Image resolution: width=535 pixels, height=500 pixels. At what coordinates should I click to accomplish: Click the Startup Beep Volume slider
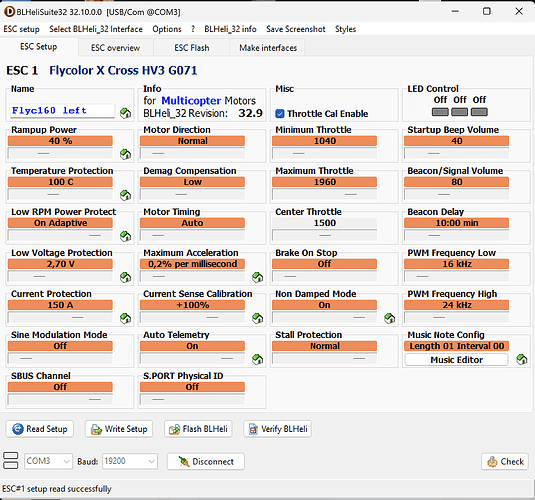457,153
